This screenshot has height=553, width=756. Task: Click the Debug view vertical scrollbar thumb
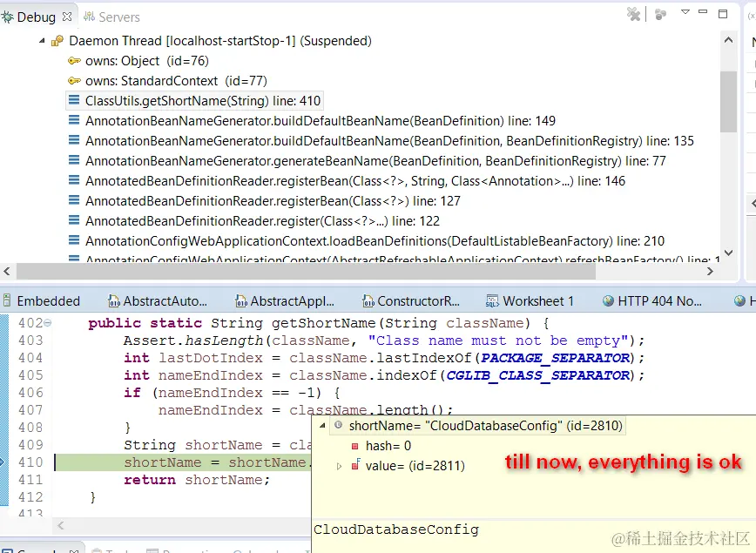[728, 101]
